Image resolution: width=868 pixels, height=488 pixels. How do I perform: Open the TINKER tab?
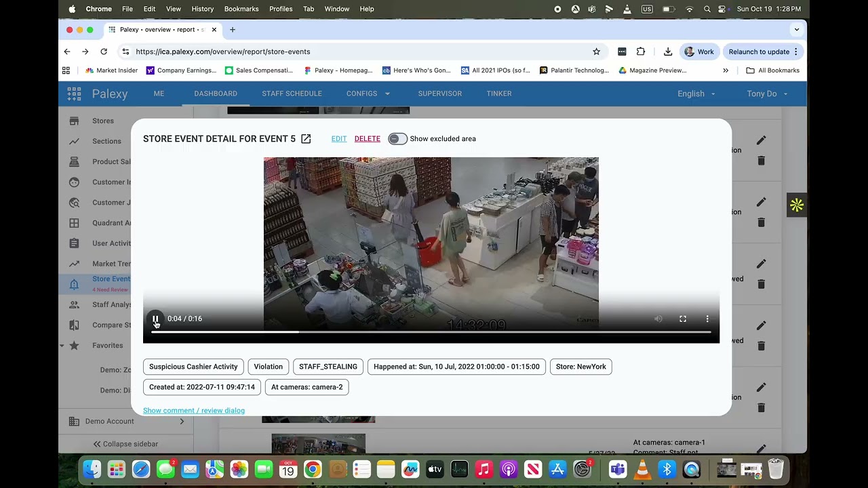click(x=499, y=94)
